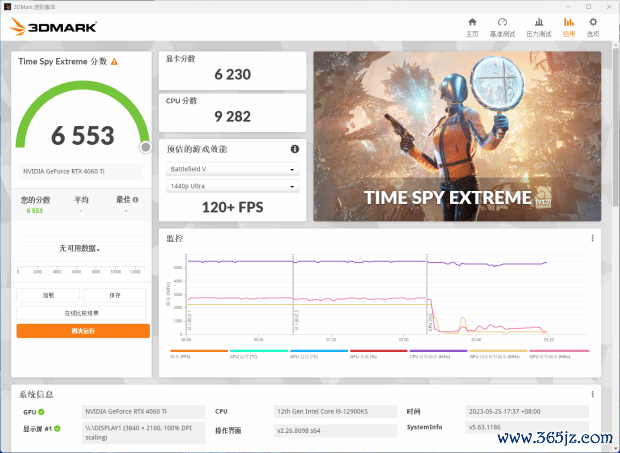This screenshot has height=453, width=620.
Task: Click the CPU score 9 282
Action: coord(232,117)
